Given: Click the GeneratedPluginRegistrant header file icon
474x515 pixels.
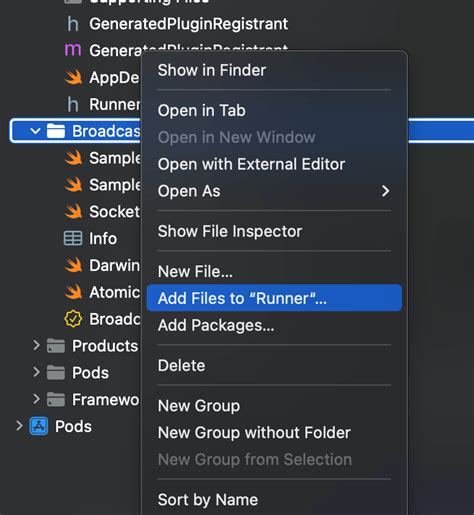Looking at the screenshot, I should 73,24.
